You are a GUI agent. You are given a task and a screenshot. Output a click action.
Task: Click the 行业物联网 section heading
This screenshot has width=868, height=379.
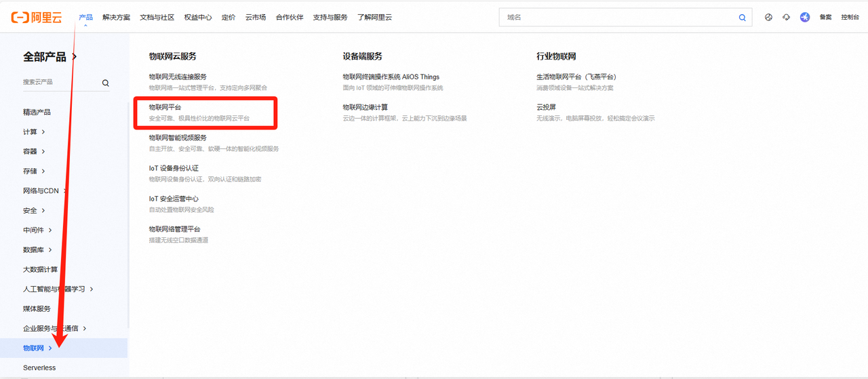pos(556,56)
